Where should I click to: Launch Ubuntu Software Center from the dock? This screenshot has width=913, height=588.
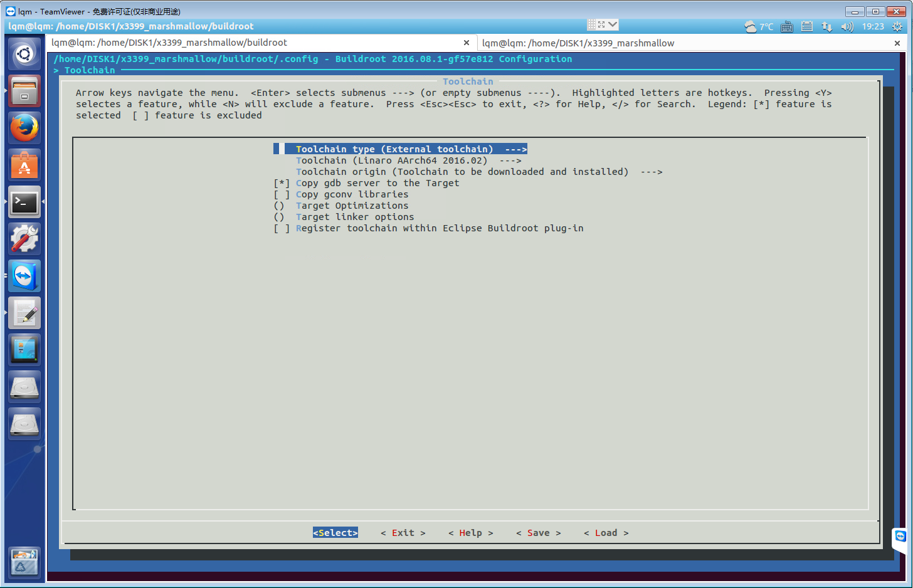24,165
